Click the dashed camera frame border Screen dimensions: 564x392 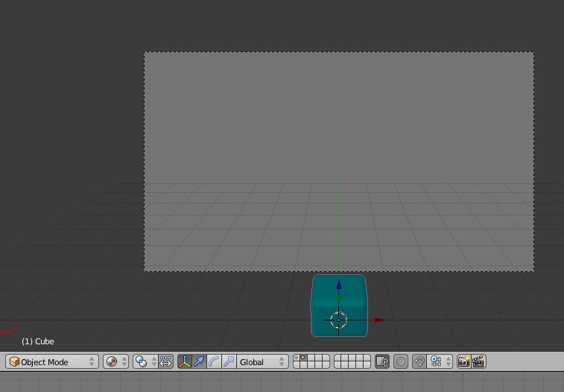(339, 51)
